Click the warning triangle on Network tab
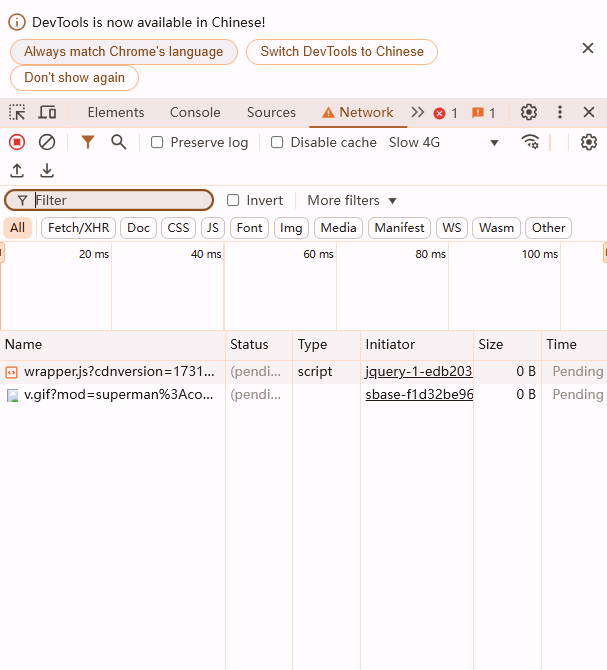The image size is (607, 670). (328, 113)
